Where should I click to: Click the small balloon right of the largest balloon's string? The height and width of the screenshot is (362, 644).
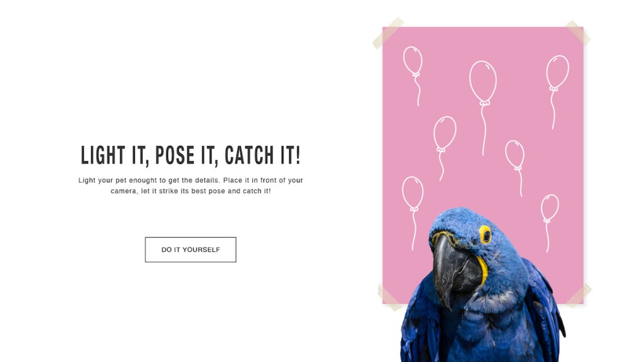(514, 155)
